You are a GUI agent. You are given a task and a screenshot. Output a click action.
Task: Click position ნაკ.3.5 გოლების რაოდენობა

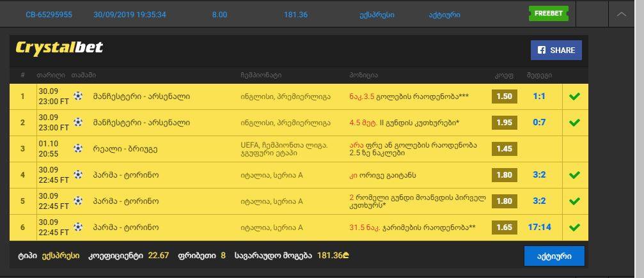[x=409, y=97]
